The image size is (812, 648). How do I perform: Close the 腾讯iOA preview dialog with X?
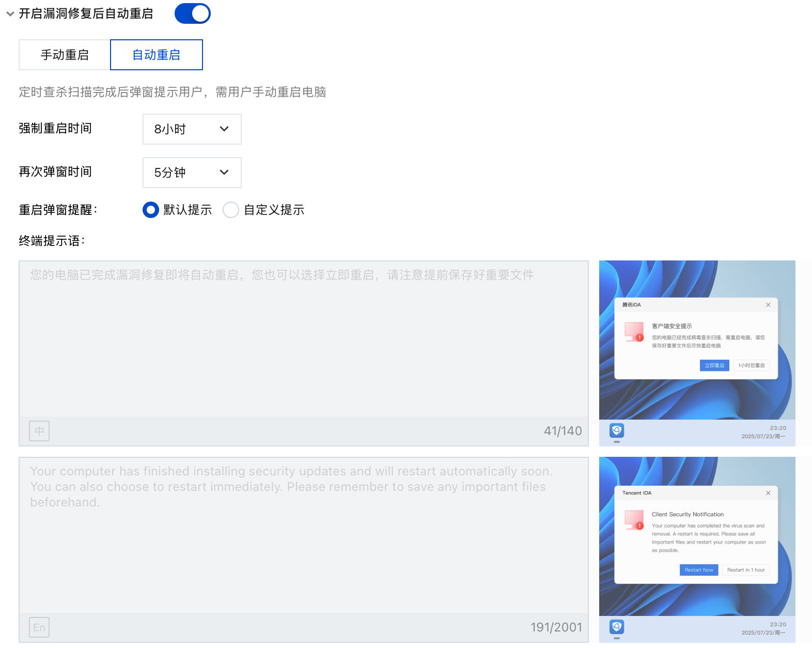point(768,305)
